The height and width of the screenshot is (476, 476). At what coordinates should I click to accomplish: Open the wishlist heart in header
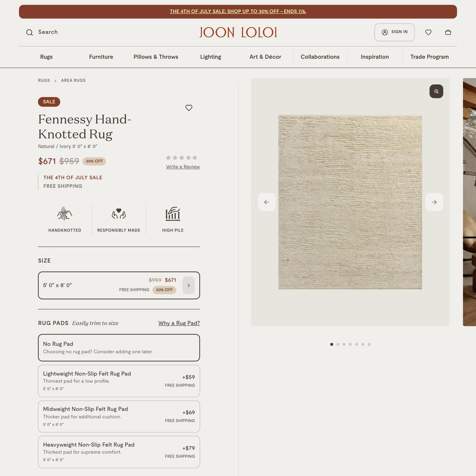tap(428, 32)
